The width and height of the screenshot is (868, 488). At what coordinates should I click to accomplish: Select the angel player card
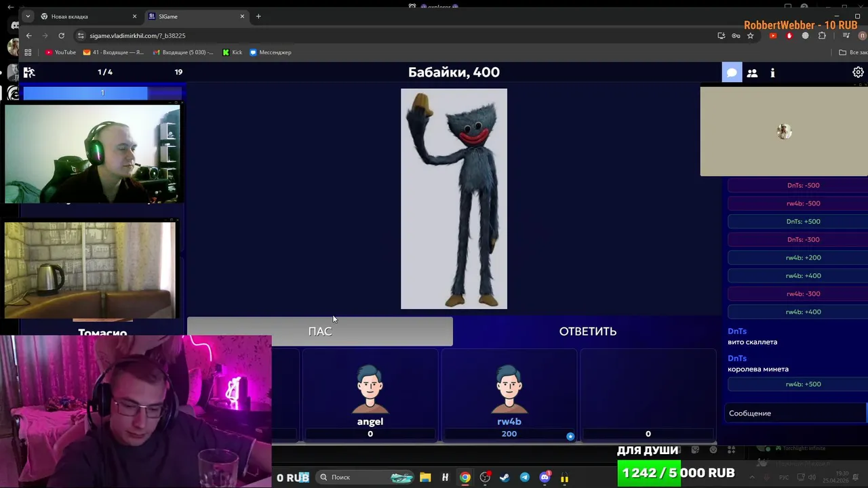(370, 395)
